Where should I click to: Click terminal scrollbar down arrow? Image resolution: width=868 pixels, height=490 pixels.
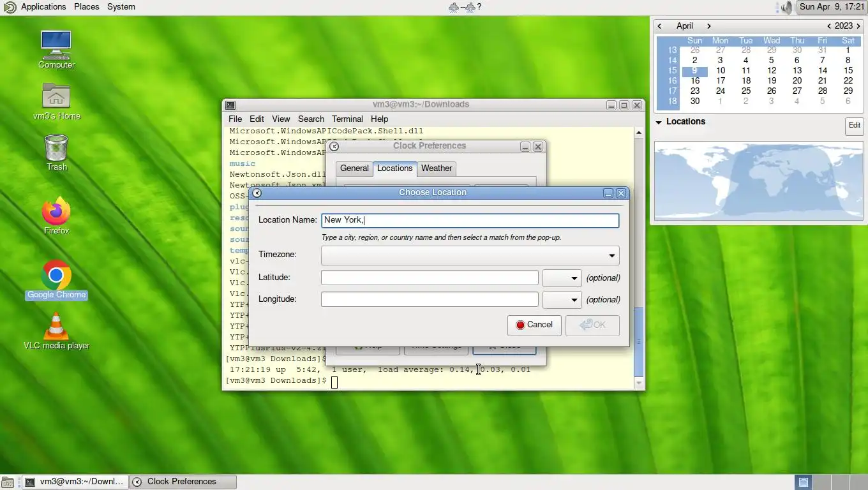(x=639, y=383)
